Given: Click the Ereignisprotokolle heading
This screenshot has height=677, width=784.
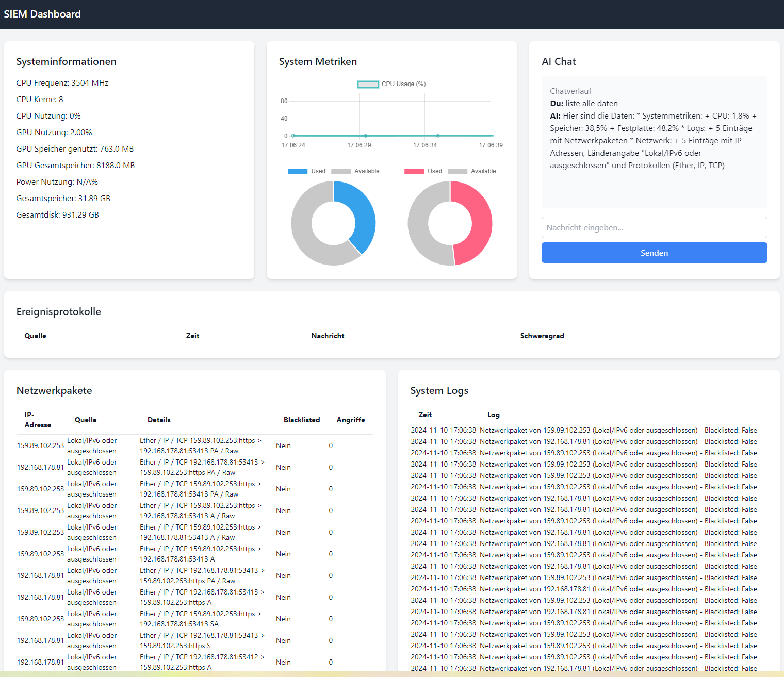Looking at the screenshot, I should [59, 311].
